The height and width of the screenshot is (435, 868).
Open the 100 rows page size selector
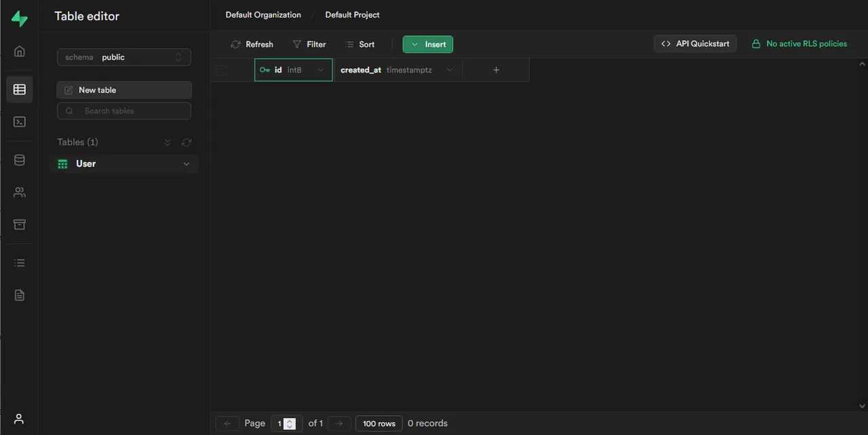tap(379, 423)
